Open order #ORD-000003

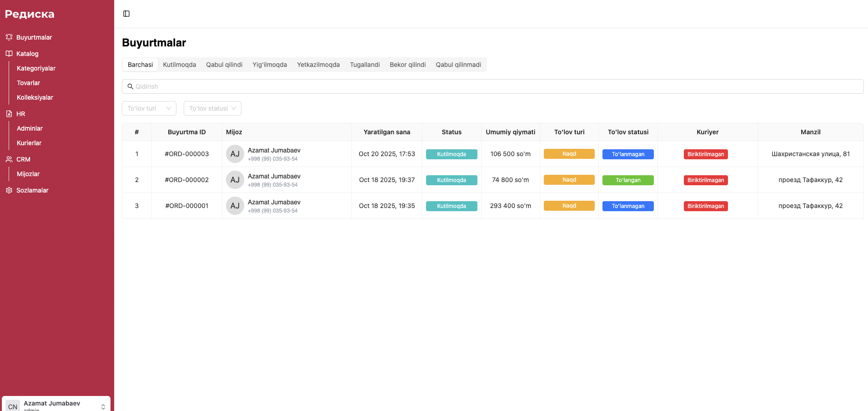[x=187, y=154]
